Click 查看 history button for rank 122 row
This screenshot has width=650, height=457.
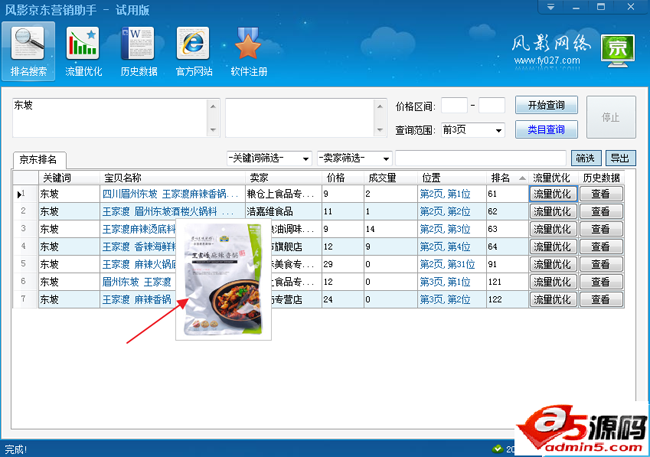coord(601,299)
